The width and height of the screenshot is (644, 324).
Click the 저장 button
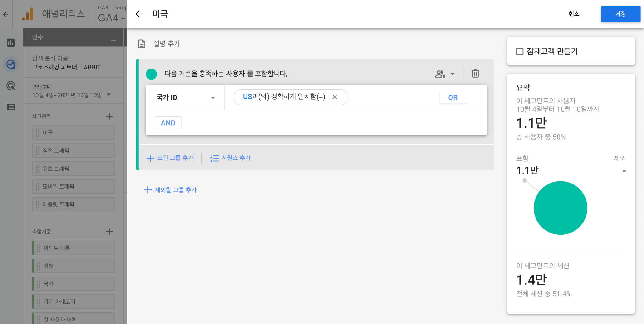click(x=620, y=14)
